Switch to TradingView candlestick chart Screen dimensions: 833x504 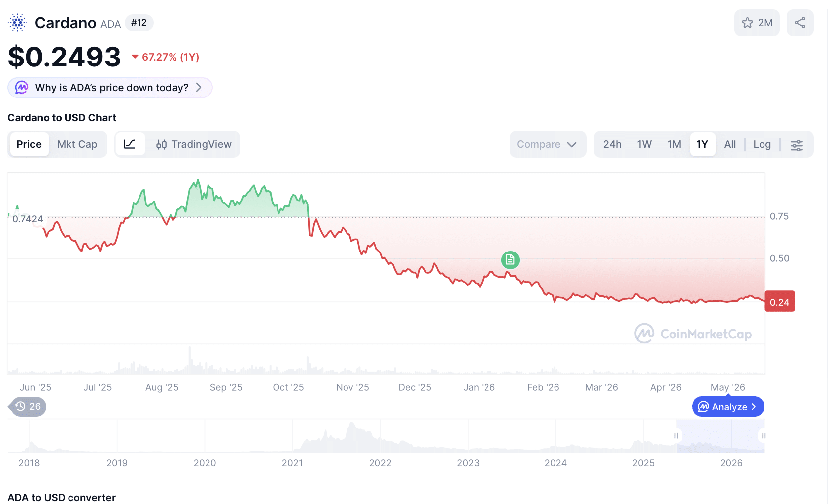tap(194, 144)
